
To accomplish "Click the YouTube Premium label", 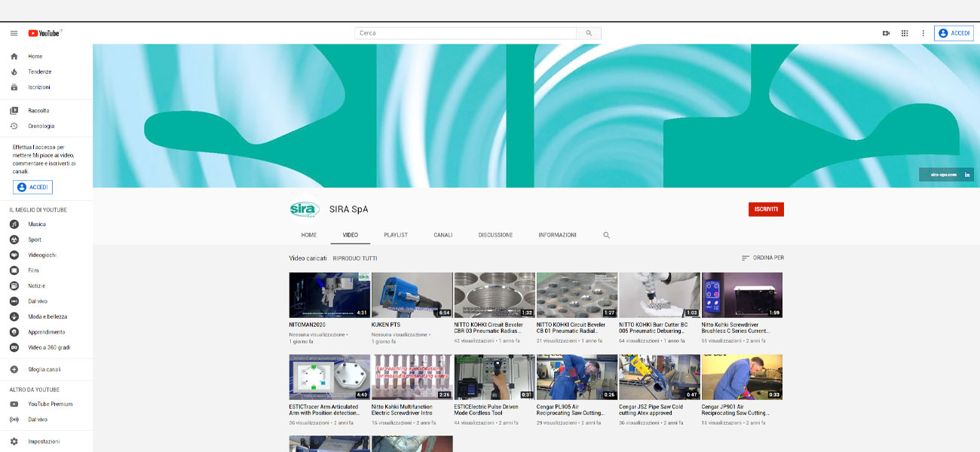I will [51, 405].
